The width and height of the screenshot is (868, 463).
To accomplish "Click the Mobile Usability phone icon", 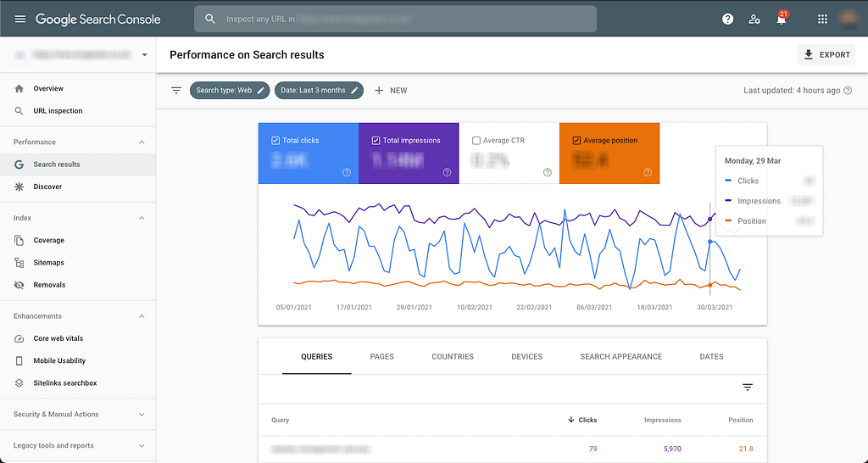I will coord(19,360).
